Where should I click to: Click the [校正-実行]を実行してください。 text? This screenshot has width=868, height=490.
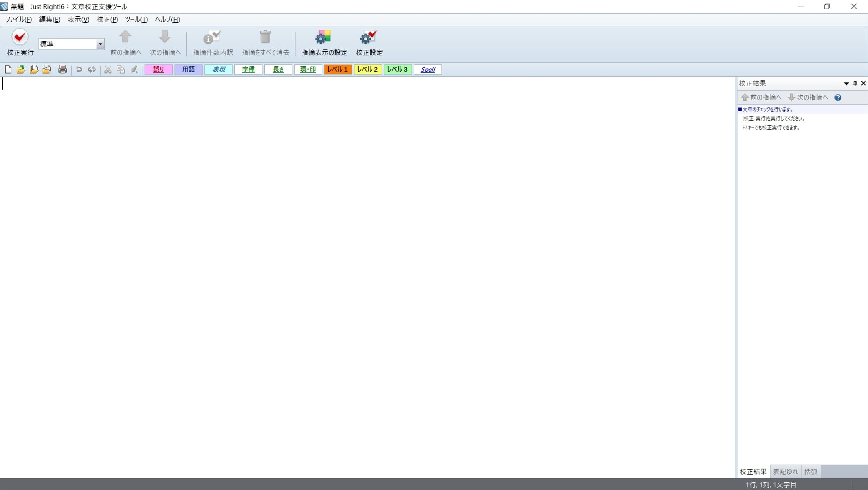point(774,118)
